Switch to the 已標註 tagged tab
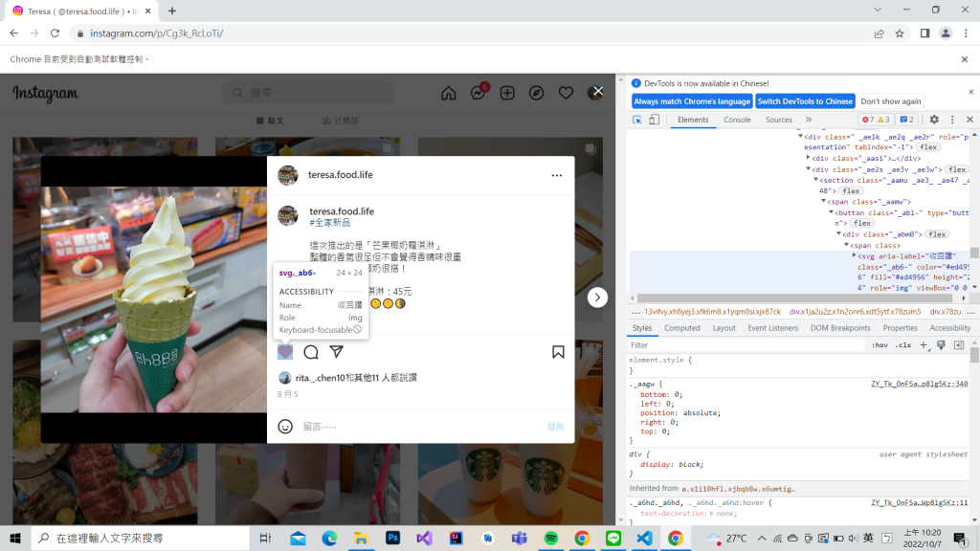Image resolution: width=980 pixels, height=551 pixels. coord(341,121)
